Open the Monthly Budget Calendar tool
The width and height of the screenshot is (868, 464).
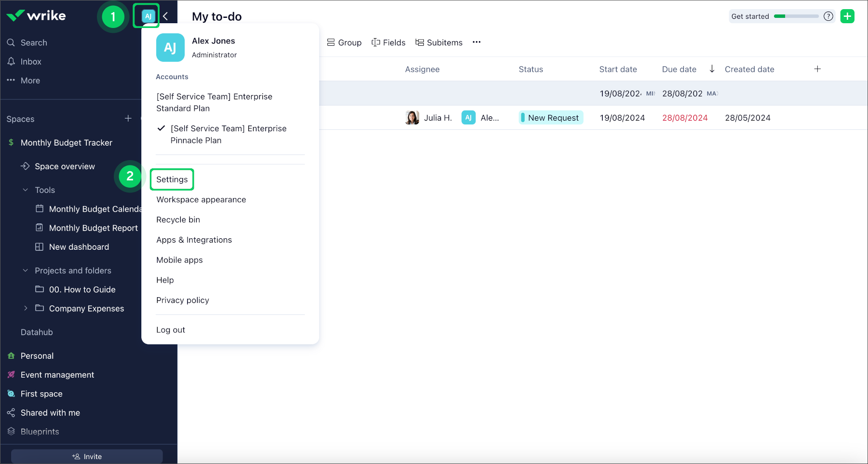[95, 209]
